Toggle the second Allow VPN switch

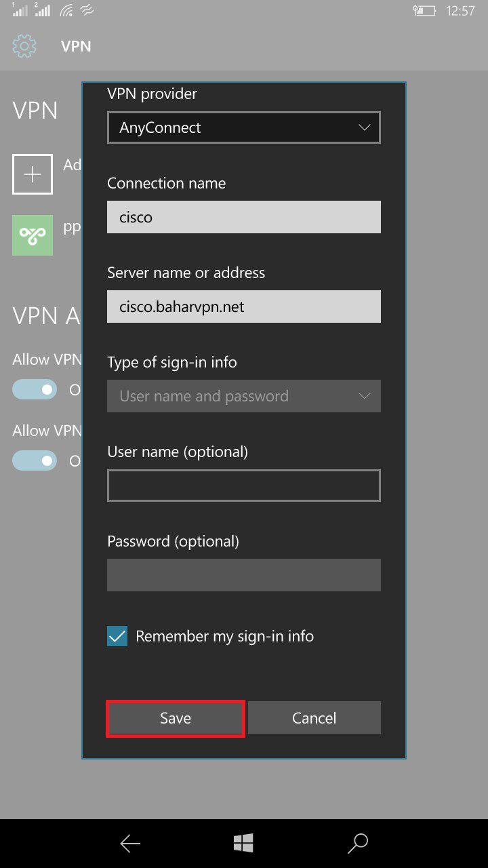click(x=35, y=460)
